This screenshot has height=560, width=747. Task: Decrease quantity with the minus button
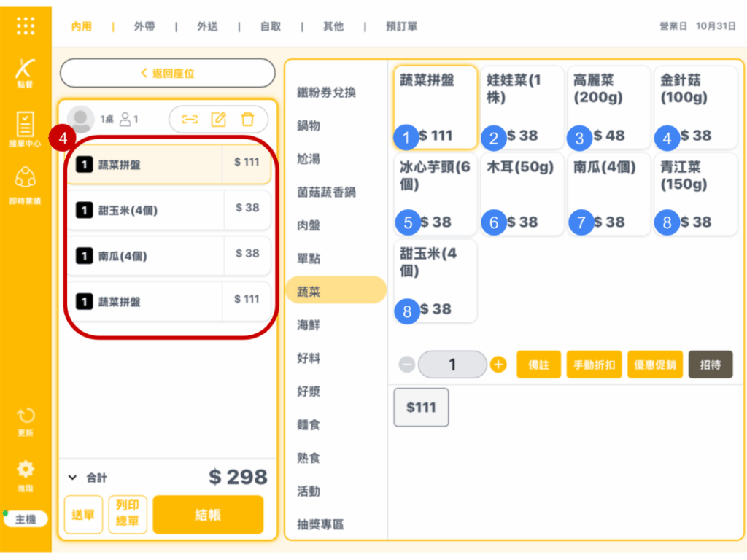coord(407,365)
